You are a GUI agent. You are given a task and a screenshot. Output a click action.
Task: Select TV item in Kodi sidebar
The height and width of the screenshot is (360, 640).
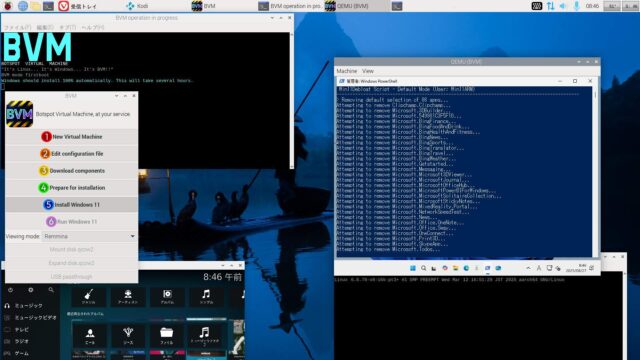[x=29, y=329]
